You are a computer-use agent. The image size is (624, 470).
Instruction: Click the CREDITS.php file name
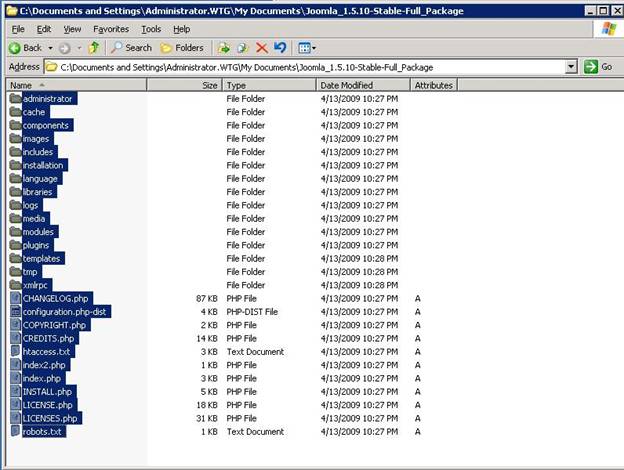tap(49, 339)
